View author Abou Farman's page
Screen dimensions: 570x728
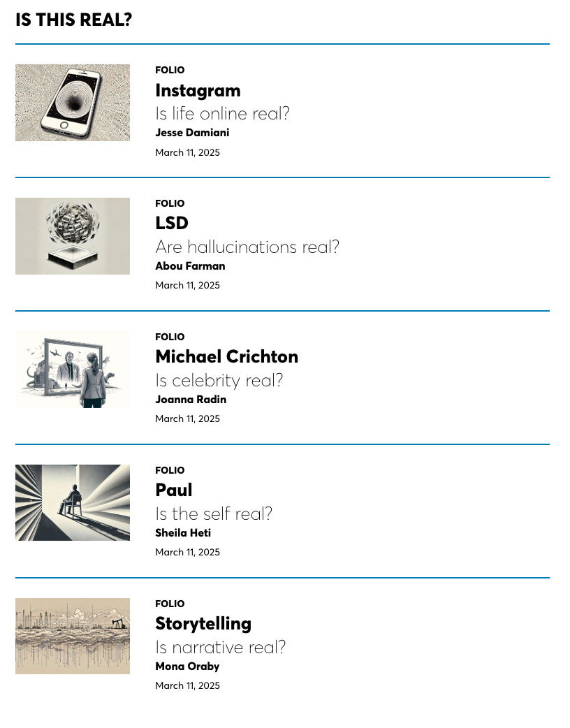190,266
